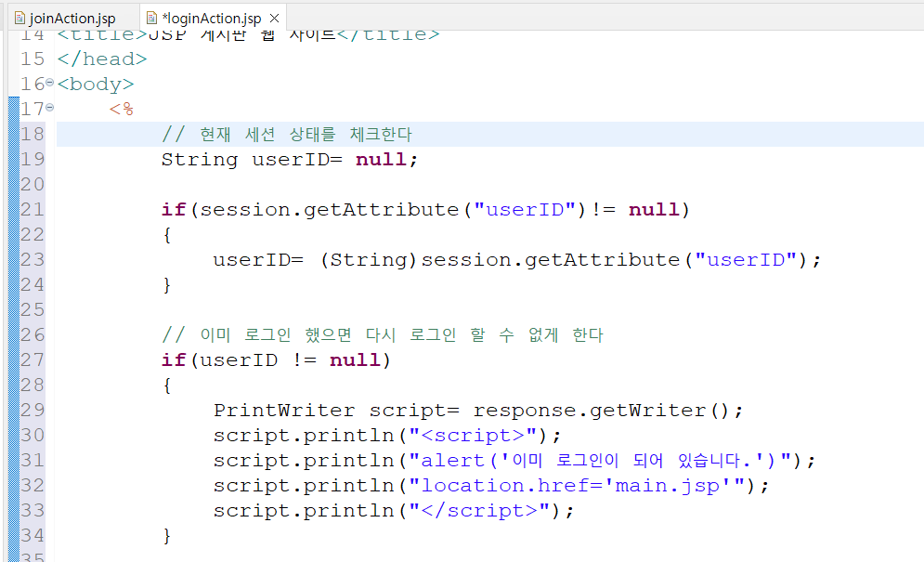Click the location.href='main.jsp' line

coord(491,486)
